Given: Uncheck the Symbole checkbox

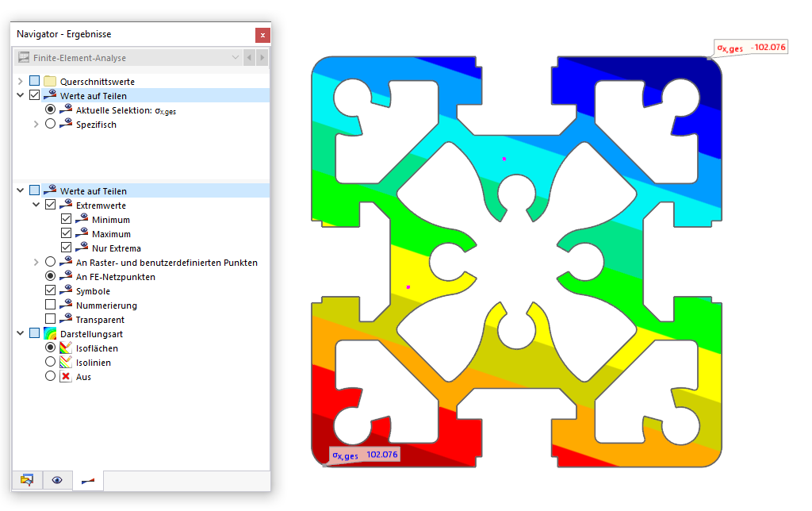Looking at the screenshot, I should click(50, 290).
